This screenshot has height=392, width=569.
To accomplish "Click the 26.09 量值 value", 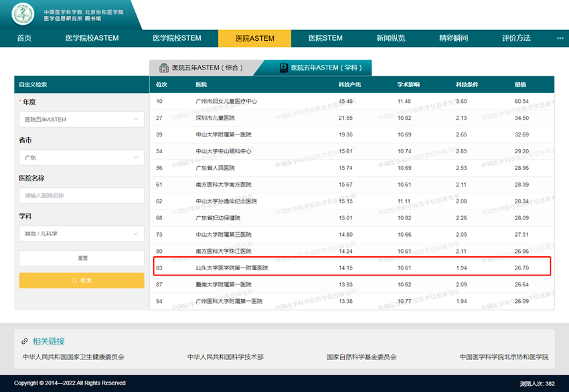I will click(x=521, y=301).
